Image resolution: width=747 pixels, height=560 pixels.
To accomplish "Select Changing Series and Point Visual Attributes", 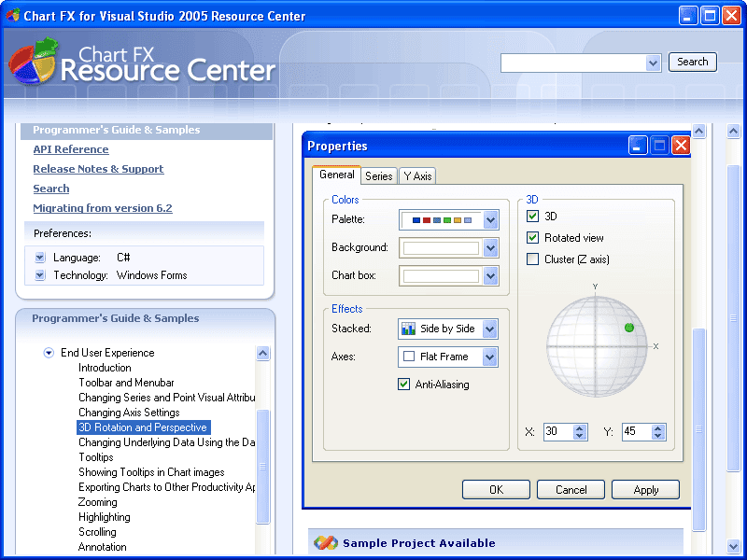I will 167,398.
